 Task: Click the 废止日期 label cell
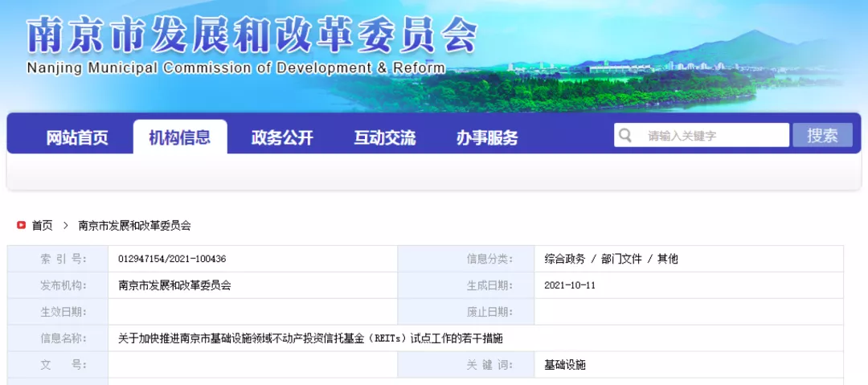[466, 312]
